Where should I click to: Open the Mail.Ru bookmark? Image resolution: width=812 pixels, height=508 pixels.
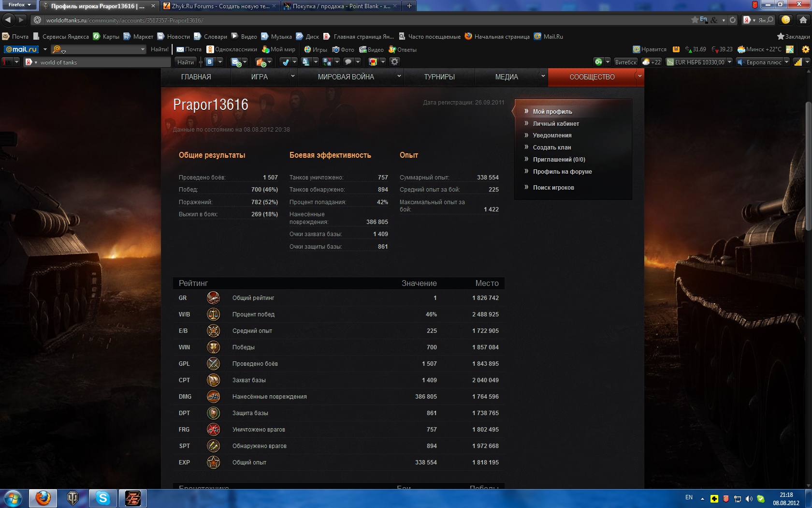tap(549, 36)
